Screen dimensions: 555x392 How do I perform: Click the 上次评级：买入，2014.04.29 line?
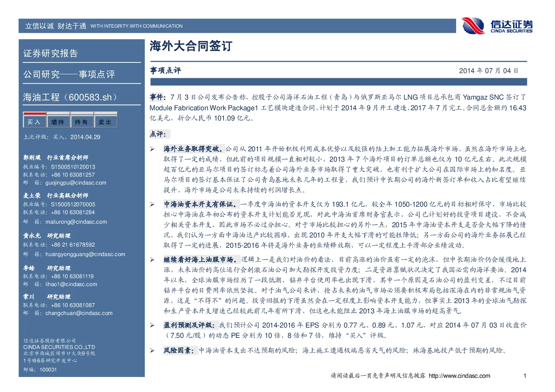point(62,137)
